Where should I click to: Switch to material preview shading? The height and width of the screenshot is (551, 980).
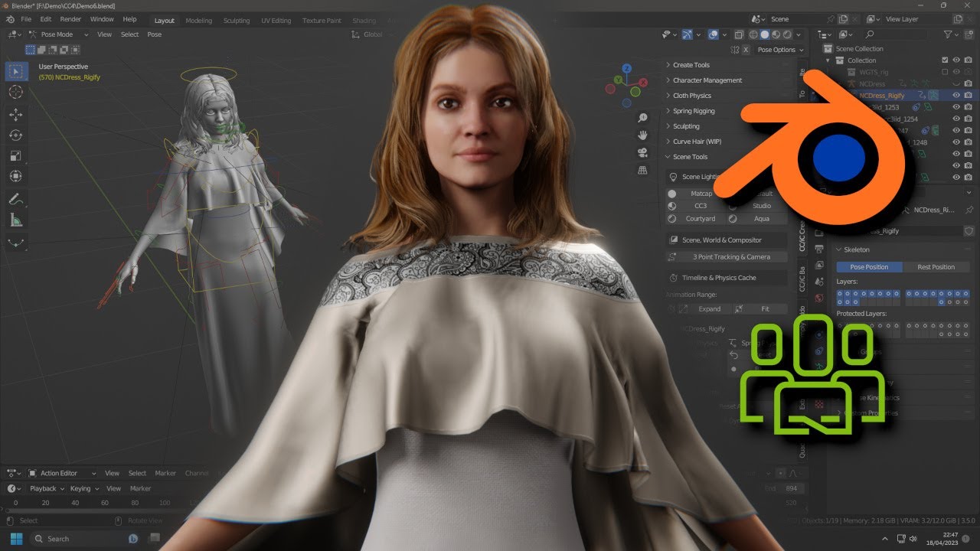pos(775,34)
